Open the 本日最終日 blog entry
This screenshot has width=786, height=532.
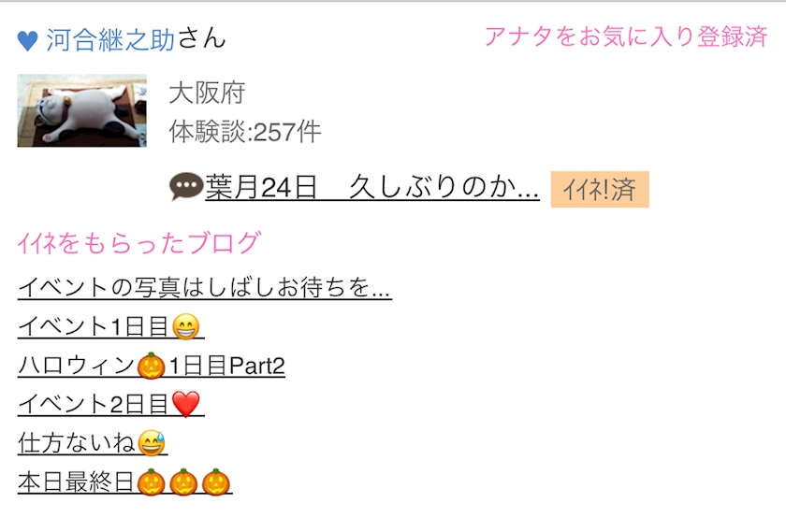(x=124, y=482)
